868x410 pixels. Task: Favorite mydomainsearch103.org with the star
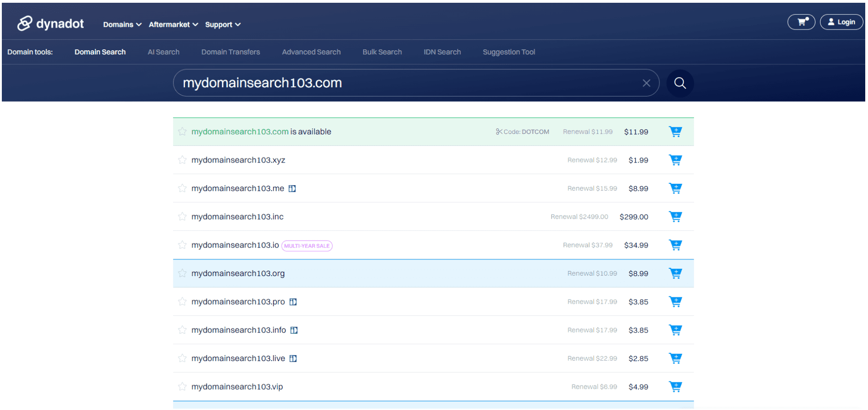click(182, 273)
